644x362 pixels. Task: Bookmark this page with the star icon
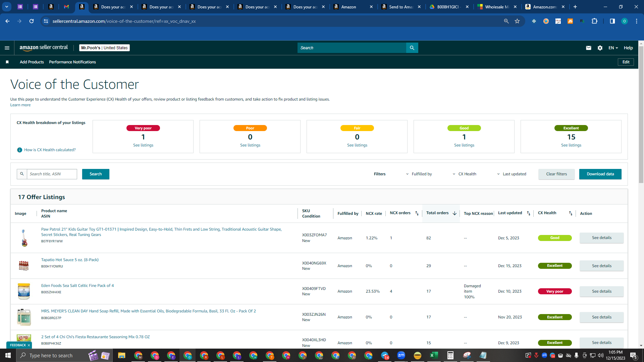(517, 21)
